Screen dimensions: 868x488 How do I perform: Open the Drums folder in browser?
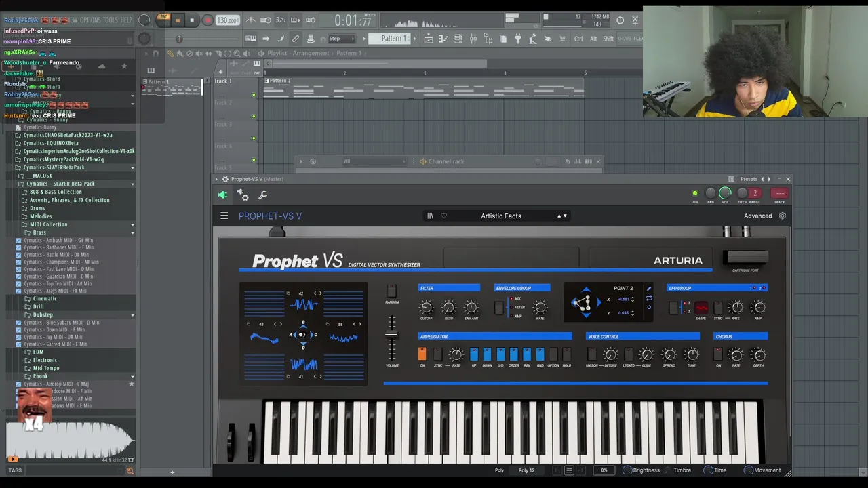point(37,208)
